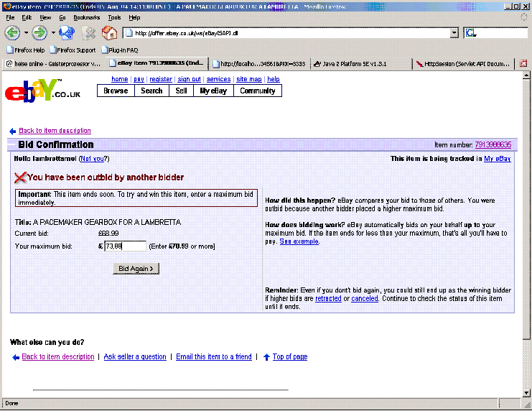Click the help link in the eBay header

pyautogui.click(x=274, y=79)
